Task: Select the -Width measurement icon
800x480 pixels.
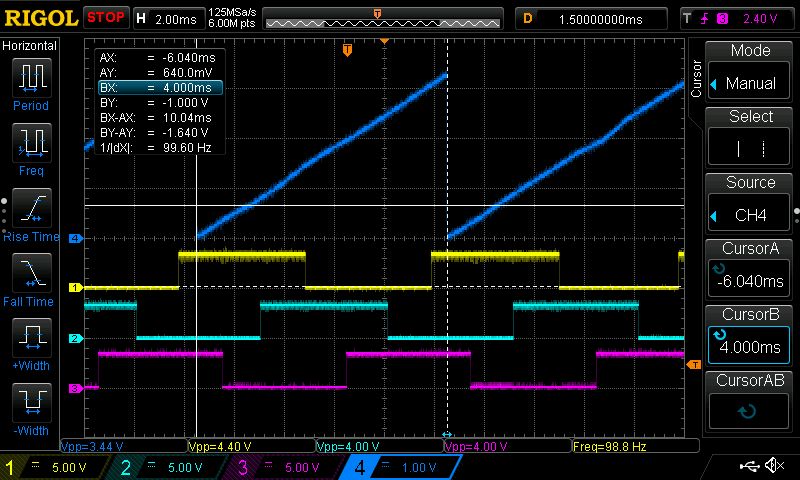Action: (32, 402)
